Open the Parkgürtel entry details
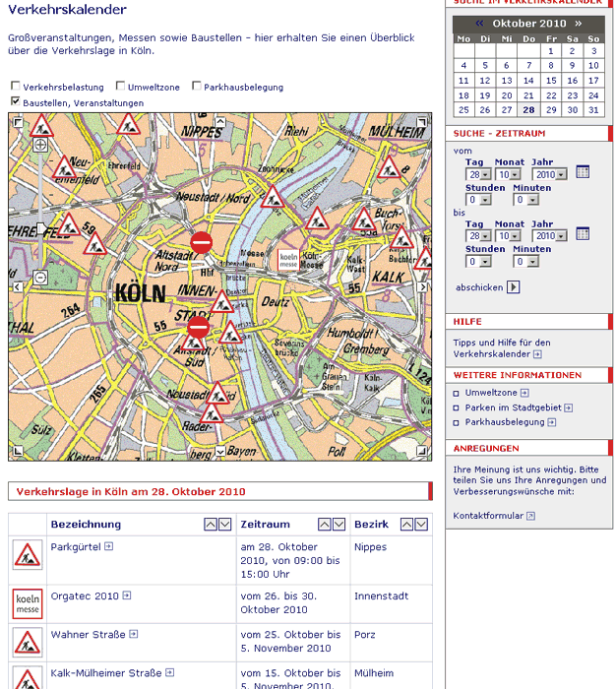 tap(82, 546)
